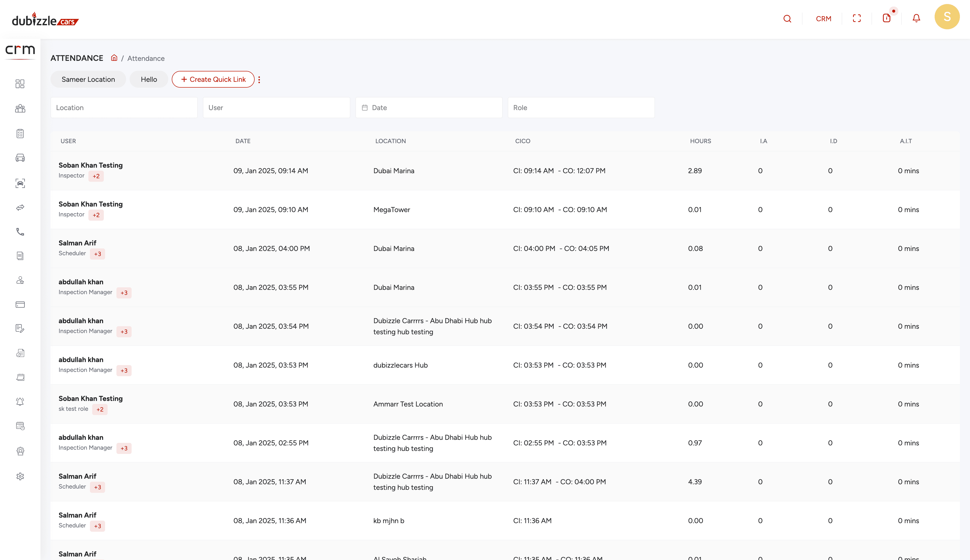Screen dimensions: 970x560
Task: Click the Date filter field
Action: (429, 108)
